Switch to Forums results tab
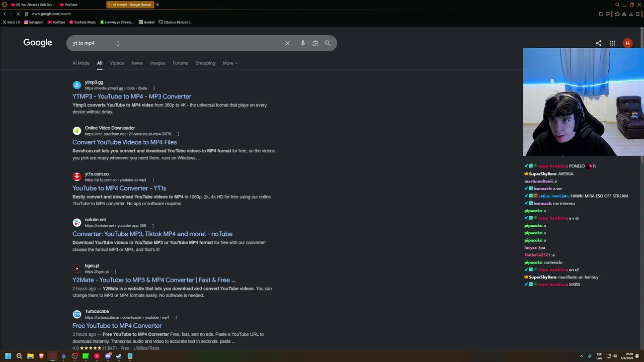Image resolution: width=644 pixels, height=362 pixels. click(180, 63)
